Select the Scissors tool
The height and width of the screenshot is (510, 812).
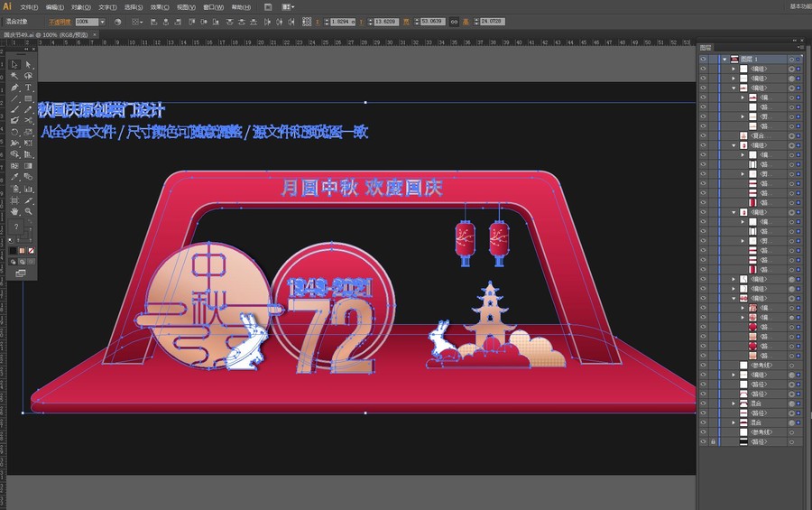coord(28,120)
